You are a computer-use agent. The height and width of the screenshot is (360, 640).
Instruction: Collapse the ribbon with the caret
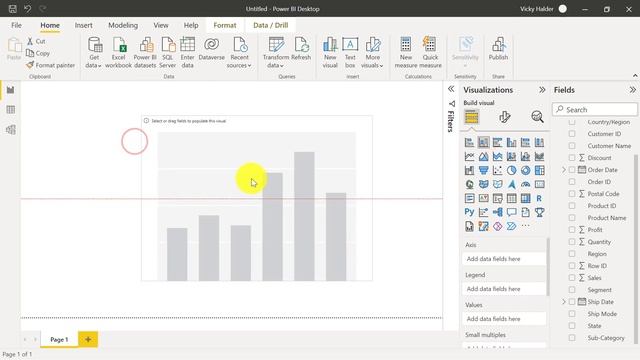tap(635, 76)
